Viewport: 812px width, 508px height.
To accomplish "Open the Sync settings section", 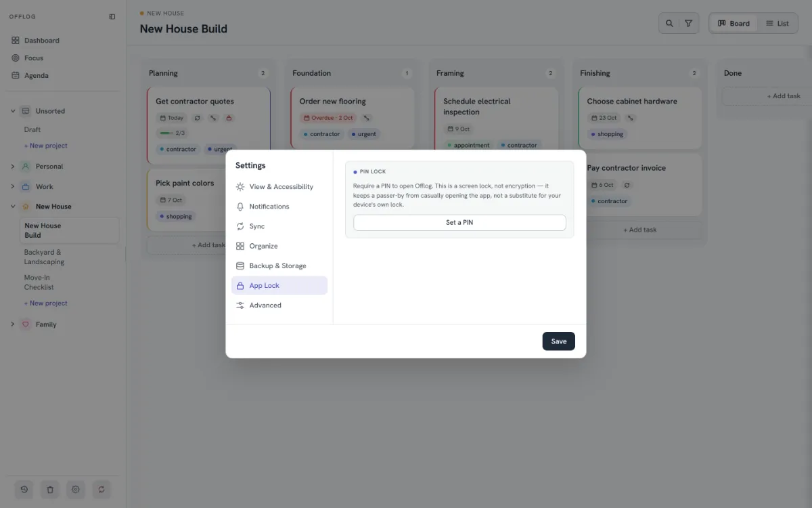I will coord(279,226).
